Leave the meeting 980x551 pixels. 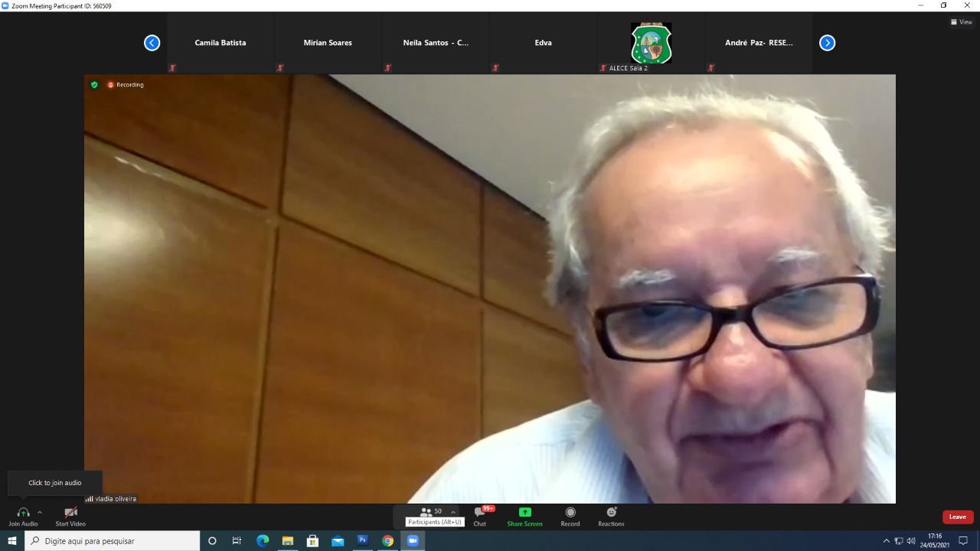point(958,517)
